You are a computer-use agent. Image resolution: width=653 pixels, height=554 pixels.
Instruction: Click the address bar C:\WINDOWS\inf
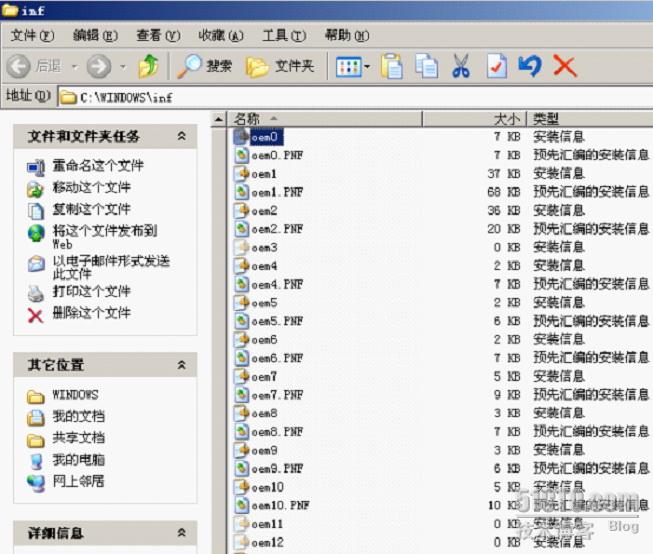pyautogui.click(x=355, y=97)
